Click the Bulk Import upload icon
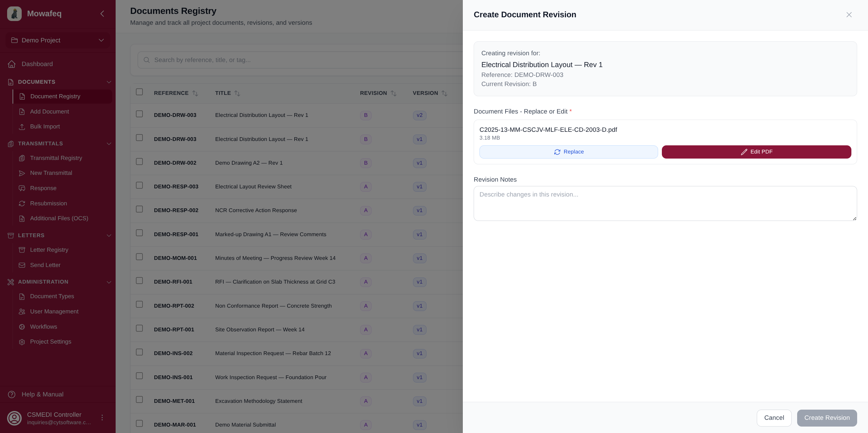 pyautogui.click(x=22, y=127)
